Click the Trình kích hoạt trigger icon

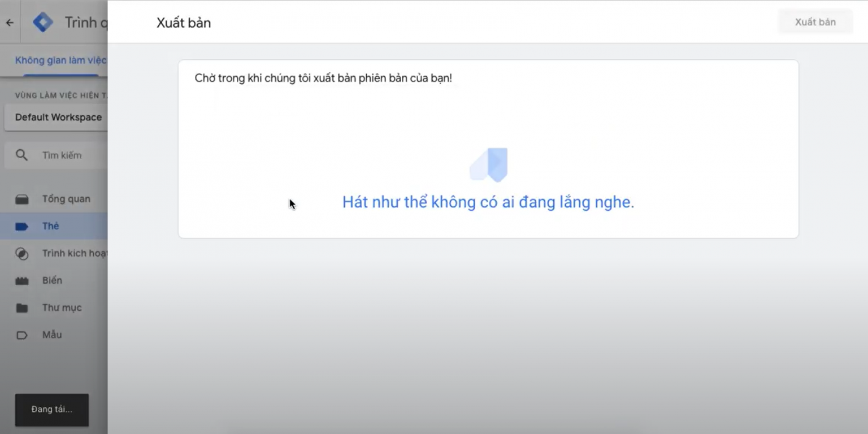tap(21, 254)
